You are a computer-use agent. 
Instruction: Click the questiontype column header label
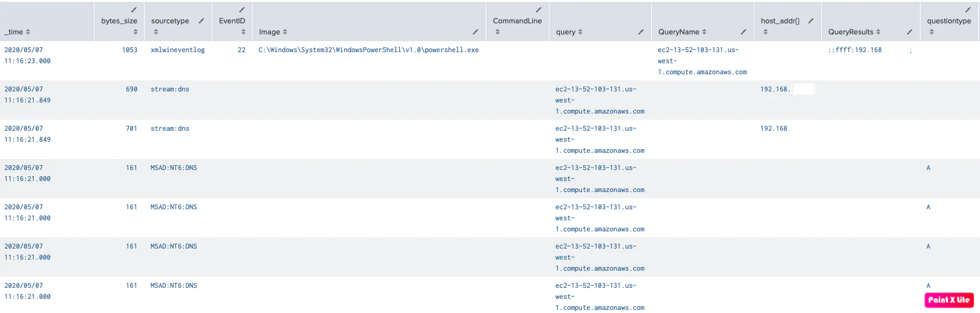(x=949, y=21)
